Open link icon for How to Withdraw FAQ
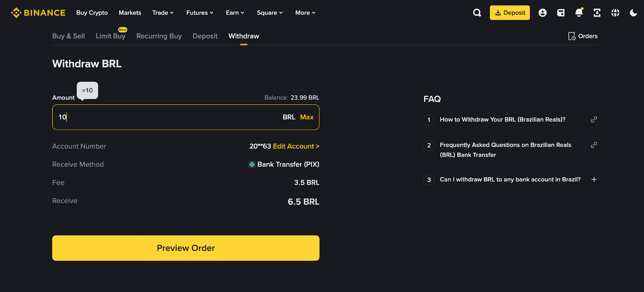The width and height of the screenshot is (644, 292). tap(594, 119)
